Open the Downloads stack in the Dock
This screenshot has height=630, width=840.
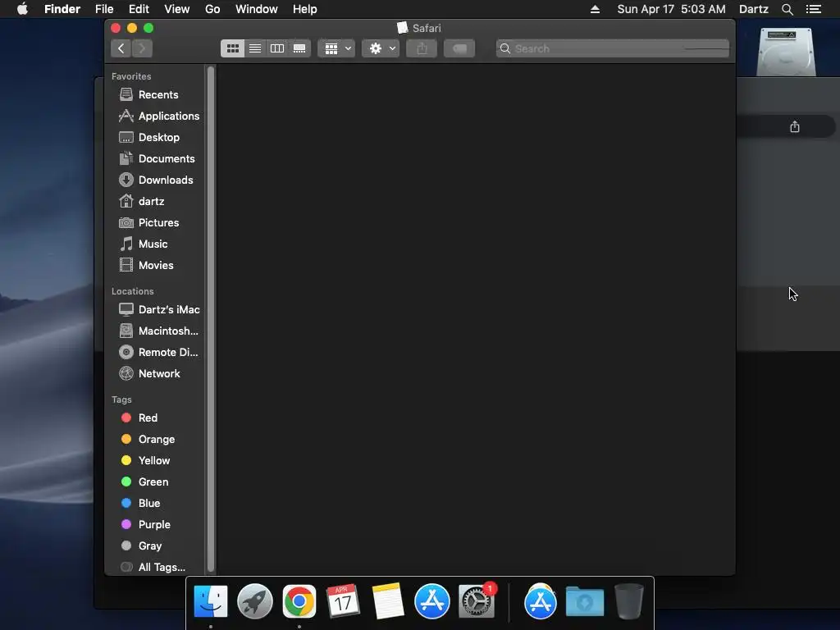[585, 601]
